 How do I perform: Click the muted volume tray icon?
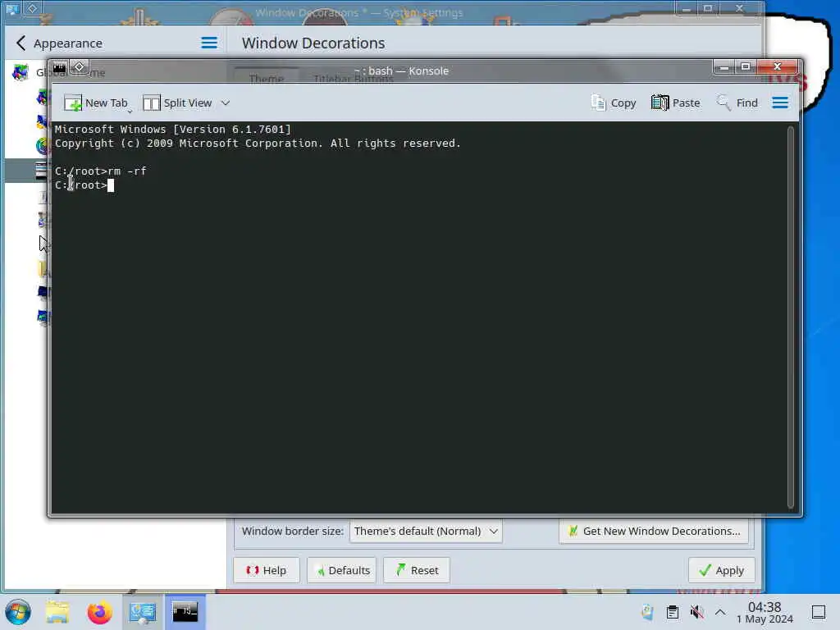(x=696, y=612)
